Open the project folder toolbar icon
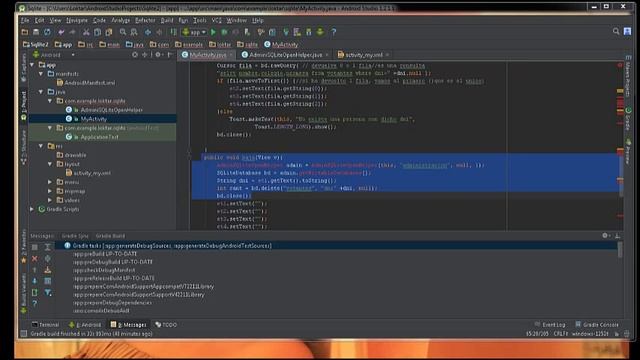640x360 pixels. tap(25, 32)
